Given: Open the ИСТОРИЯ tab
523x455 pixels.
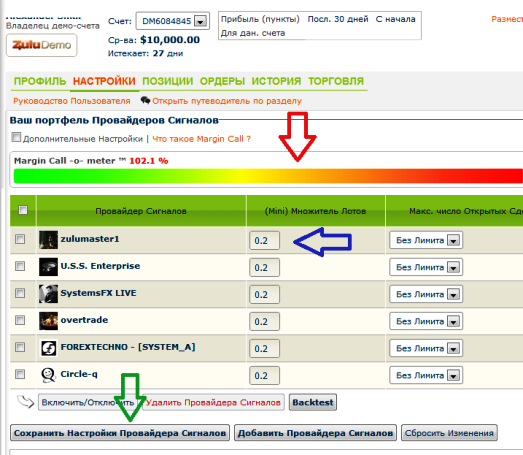Looking at the screenshot, I should point(276,81).
